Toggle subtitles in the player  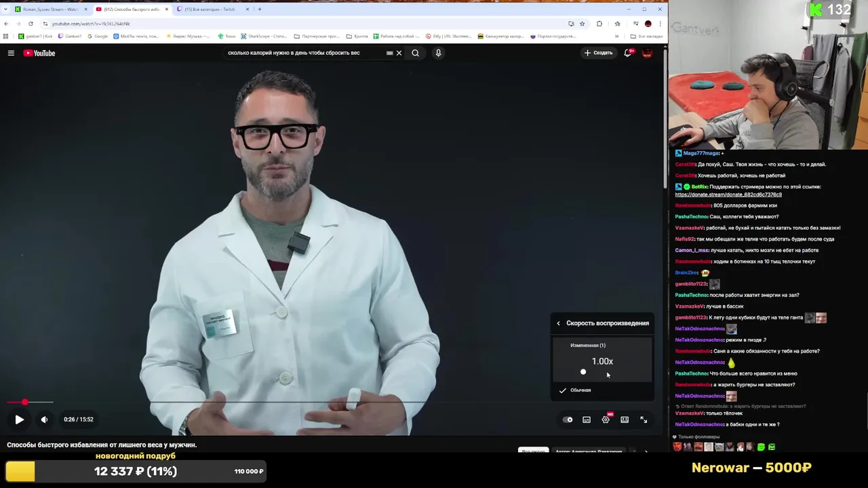[587, 420]
